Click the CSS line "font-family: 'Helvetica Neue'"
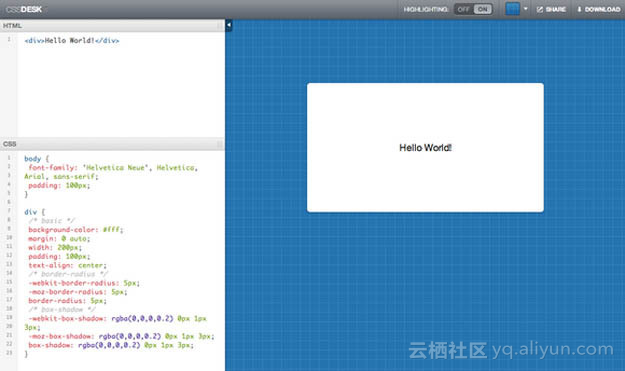 (x=113, y=168)
